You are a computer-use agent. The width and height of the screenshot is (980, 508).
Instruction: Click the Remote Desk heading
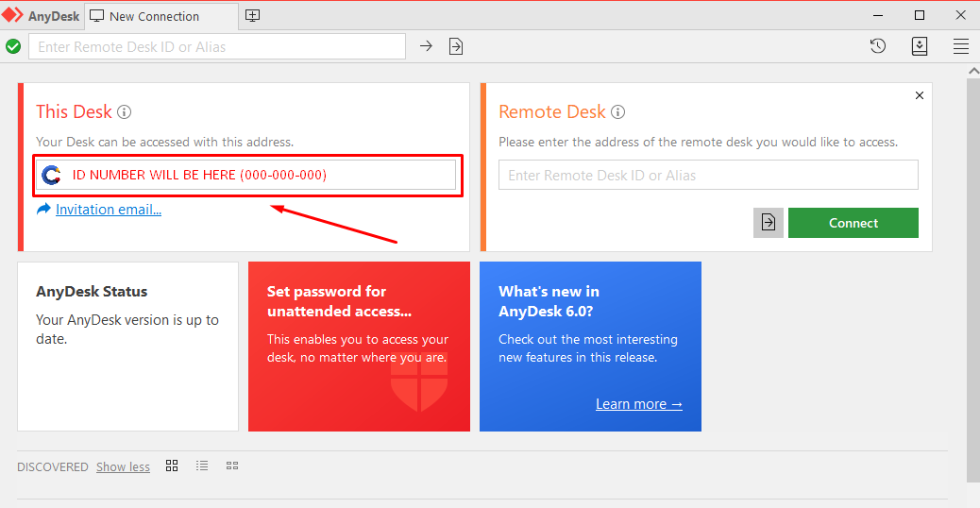(x=552, y=111)
